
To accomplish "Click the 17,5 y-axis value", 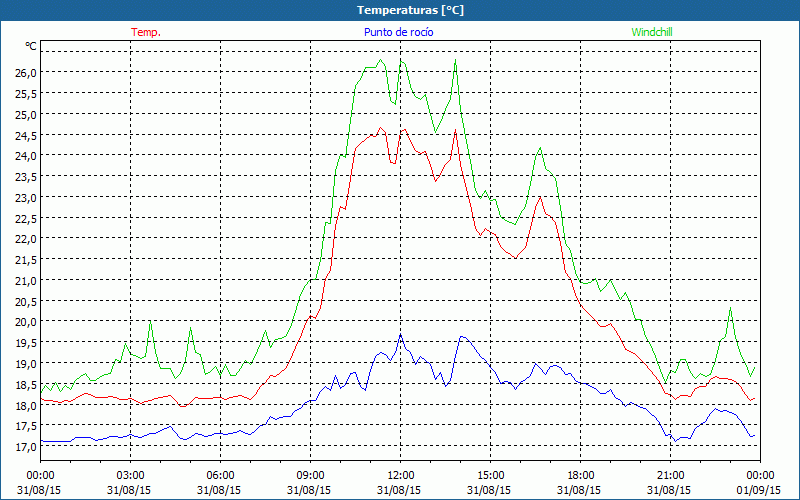I will 26,427.
